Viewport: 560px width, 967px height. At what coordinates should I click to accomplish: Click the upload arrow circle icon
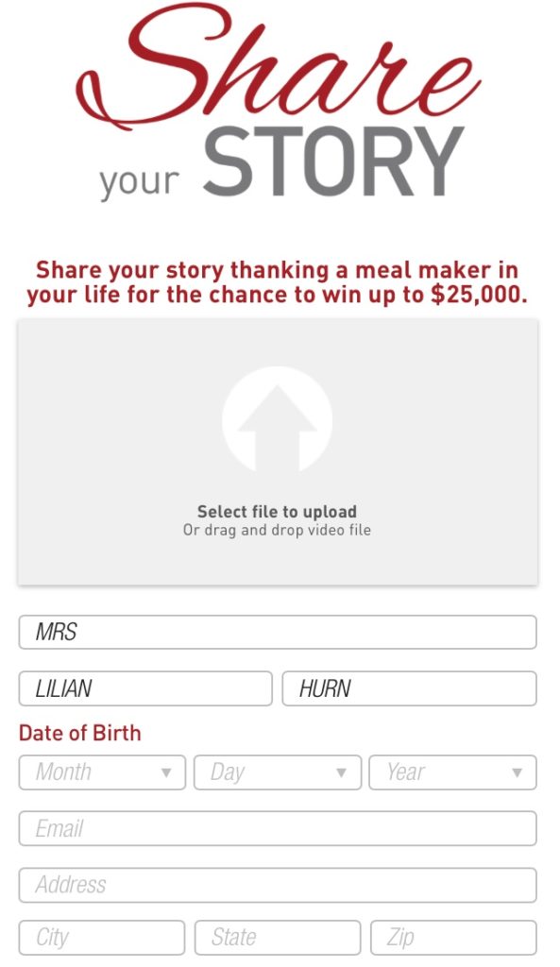click(x=278, y=421)
